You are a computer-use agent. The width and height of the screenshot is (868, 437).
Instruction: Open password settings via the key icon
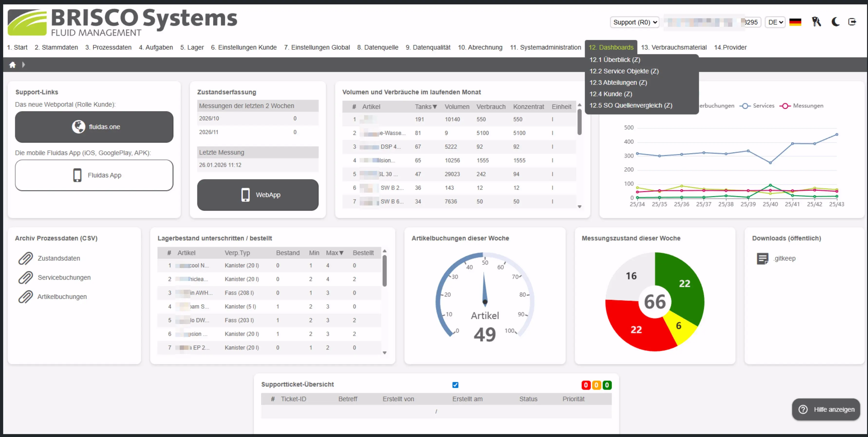[x=817, y=22]
